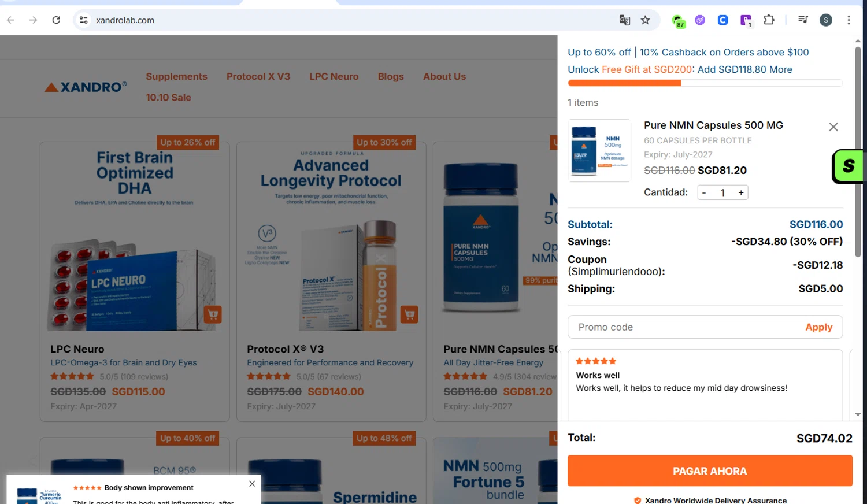Open the LPC Neuro product title
The height and width of the screenshot is (504, 867).
click(77, 349)
